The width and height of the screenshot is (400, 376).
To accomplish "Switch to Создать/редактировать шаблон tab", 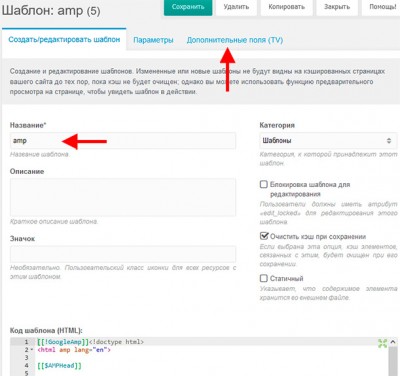I will point(64,39).
